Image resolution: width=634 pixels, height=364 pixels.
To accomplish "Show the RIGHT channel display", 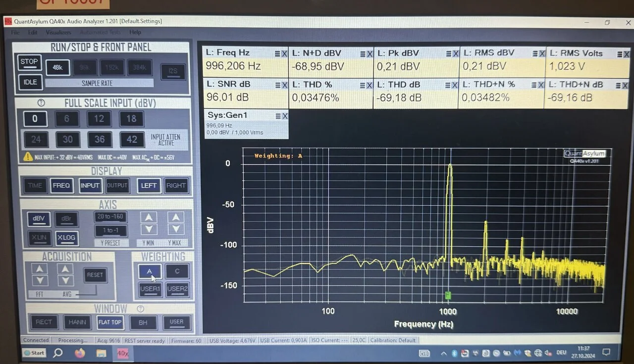I will pos(176,186).
